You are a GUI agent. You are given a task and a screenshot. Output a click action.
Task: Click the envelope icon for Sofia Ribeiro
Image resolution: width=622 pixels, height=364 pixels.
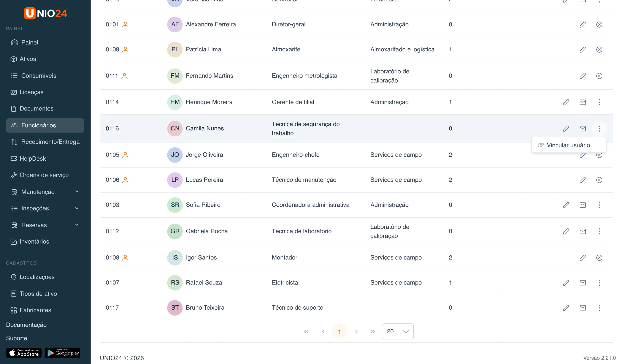pyautogui.click(x=582, y=205)
